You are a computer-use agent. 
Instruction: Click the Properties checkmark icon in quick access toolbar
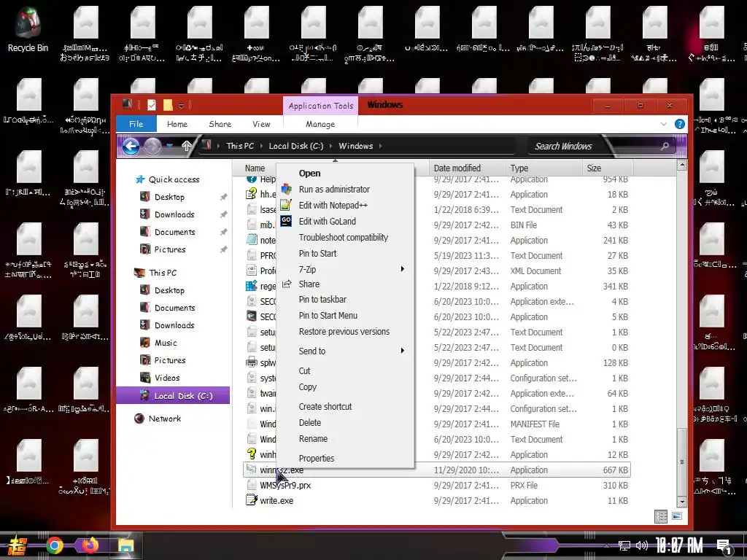pos(152,105)
